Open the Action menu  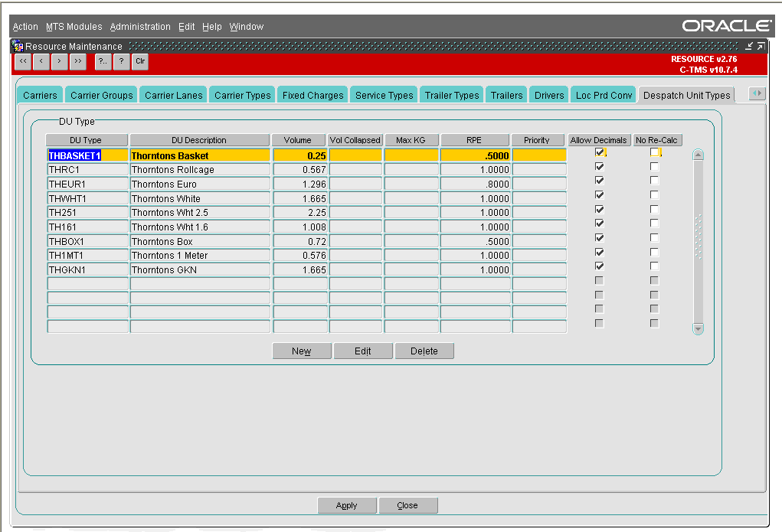point(25,27)
